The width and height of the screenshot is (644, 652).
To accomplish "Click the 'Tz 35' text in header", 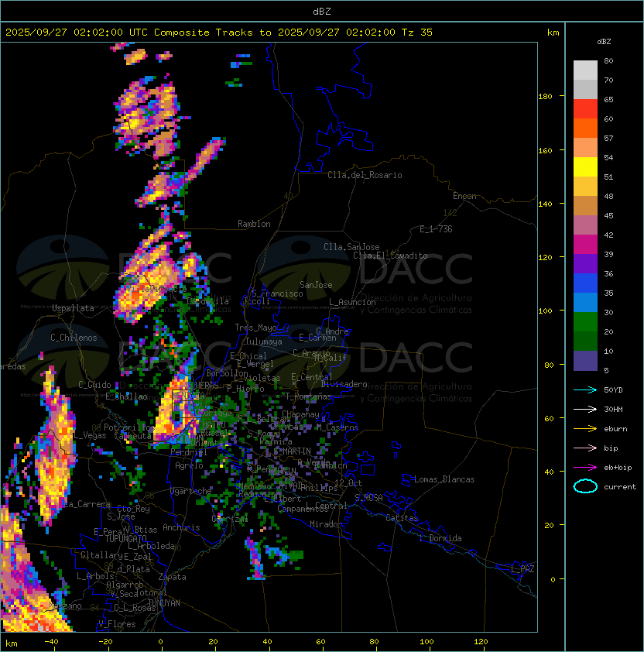I will [417, 33].
